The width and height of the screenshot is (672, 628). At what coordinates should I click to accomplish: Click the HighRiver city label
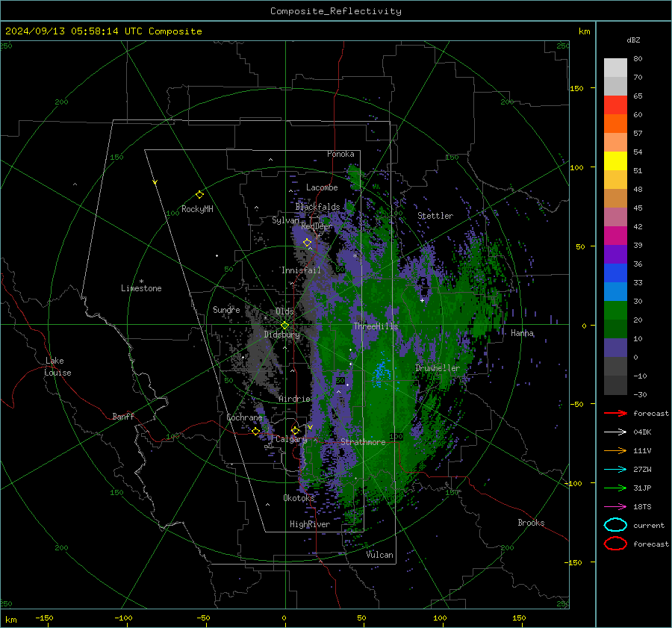pos(310,524)
